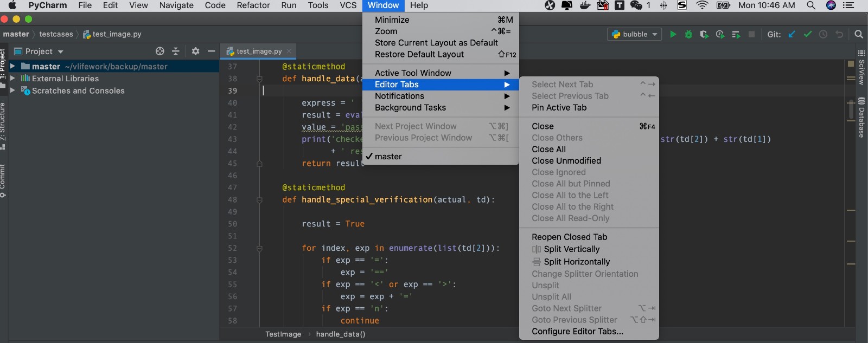Choose Reopen Closed Tab
This screenshot has width=868, height=343.
click(589, 237)
